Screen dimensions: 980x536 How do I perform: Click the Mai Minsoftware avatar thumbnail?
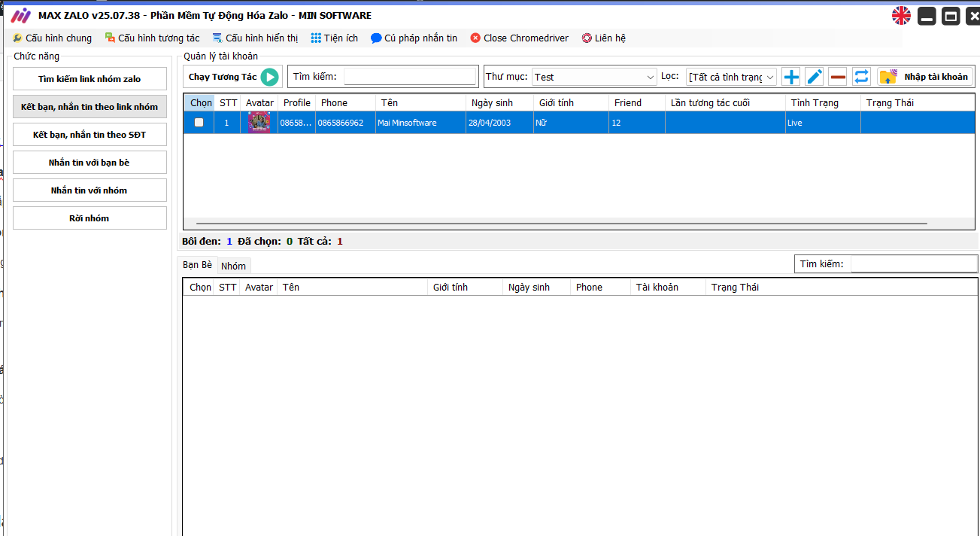[x=259, y=123]
